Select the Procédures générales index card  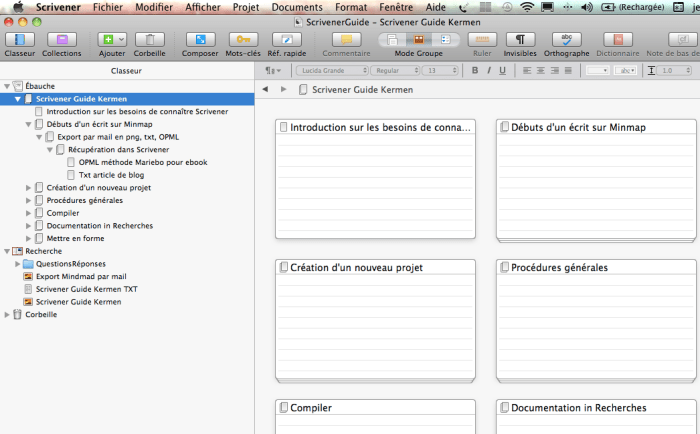pyautogui.click(x=596, y=320)
